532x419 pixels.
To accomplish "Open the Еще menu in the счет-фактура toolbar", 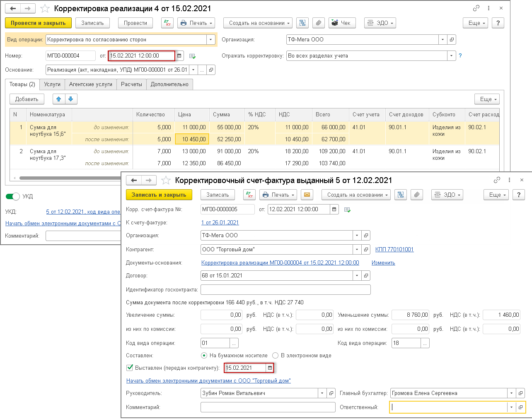I will [496, 195].
